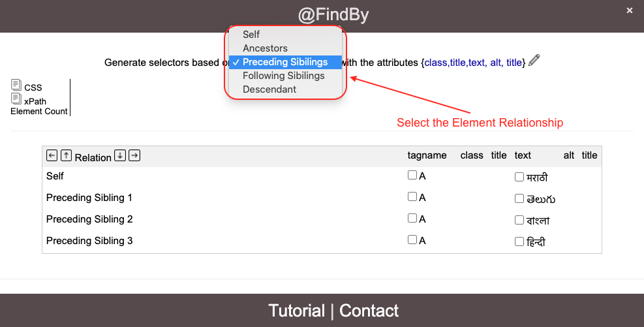Click the down arrow Relation icon
Screen dimensions: 644x327
tap(120, 156)
